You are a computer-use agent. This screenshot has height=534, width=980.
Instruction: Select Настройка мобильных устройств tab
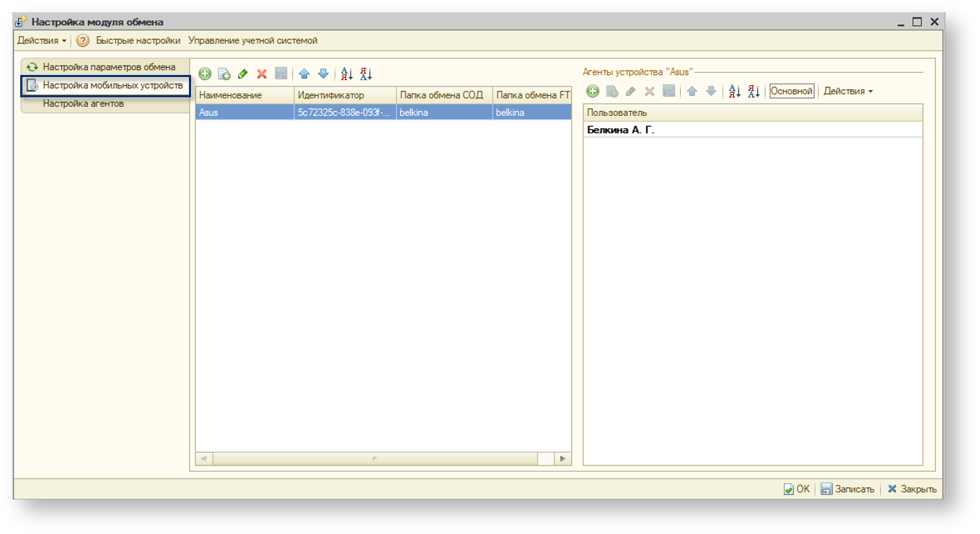tap(106, 86)
